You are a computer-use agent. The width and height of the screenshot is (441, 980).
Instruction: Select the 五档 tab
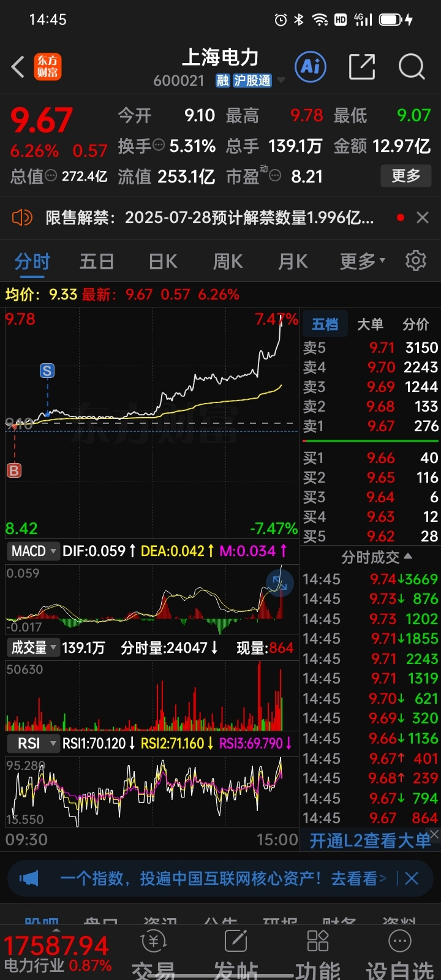(x=325, y=324)
